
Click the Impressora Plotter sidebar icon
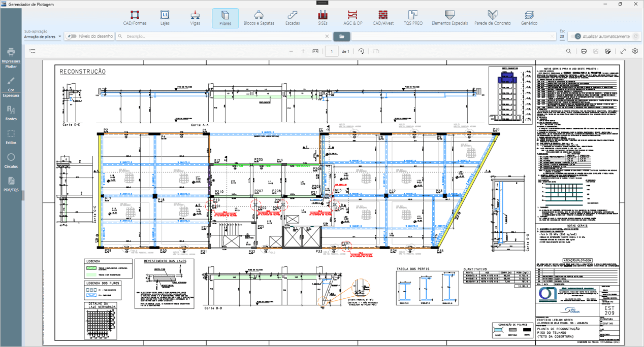11,57
